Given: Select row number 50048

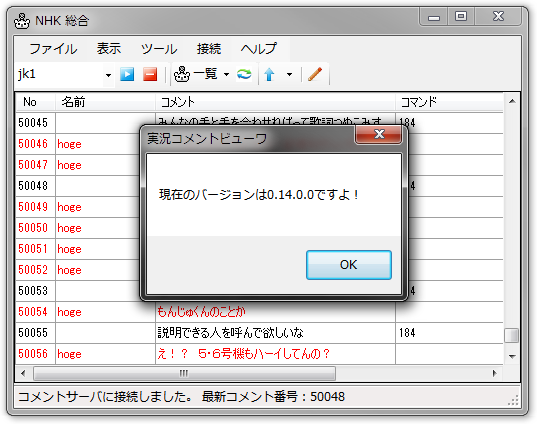Looking at the screenshot, I should [x=33, y=186].
